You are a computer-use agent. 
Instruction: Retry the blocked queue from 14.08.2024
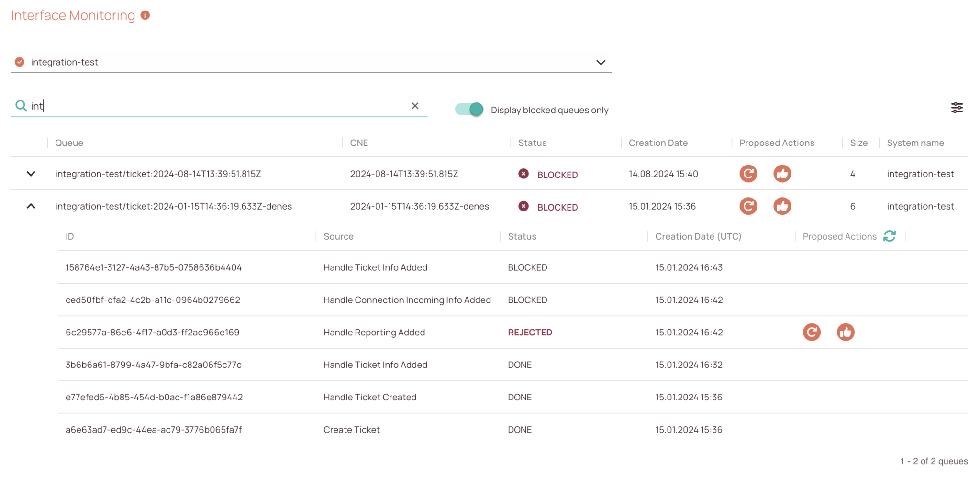coord(748,174)
